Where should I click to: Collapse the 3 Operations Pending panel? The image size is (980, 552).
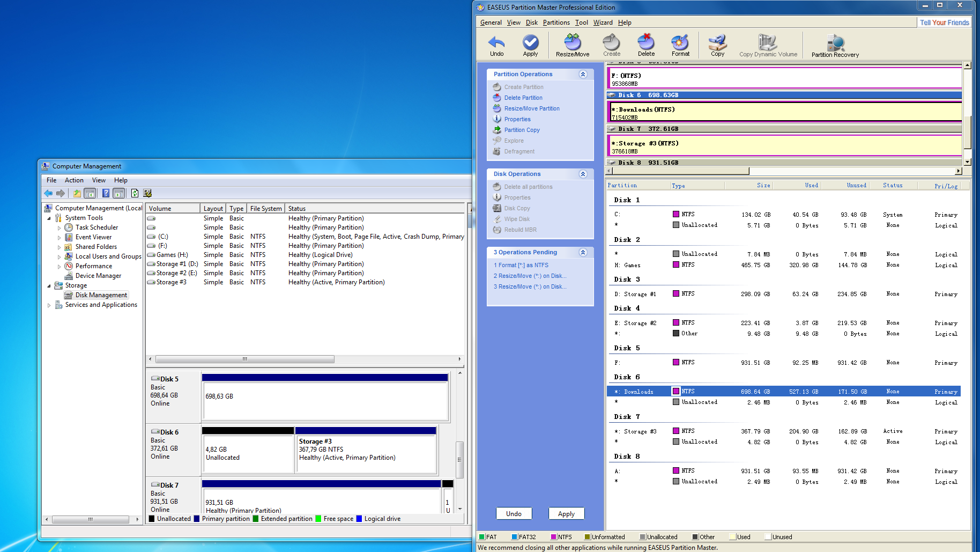tap(583, 252)
